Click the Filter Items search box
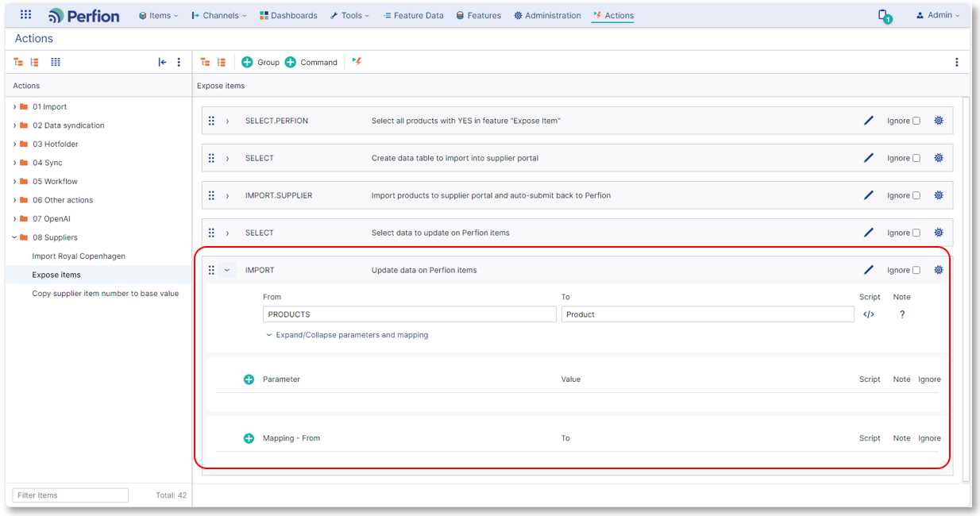The image size is (980, 516). click(x=71, y=495)
